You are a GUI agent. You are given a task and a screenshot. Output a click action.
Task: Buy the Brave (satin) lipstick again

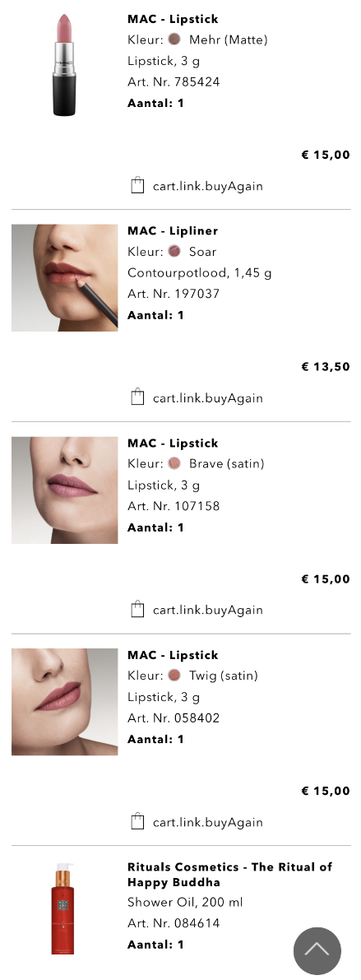(x=197, y=610)
